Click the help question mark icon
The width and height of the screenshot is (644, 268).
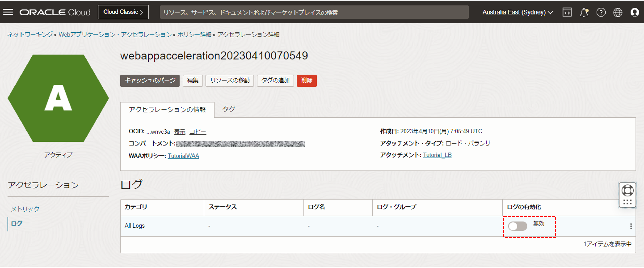[601, 12]
